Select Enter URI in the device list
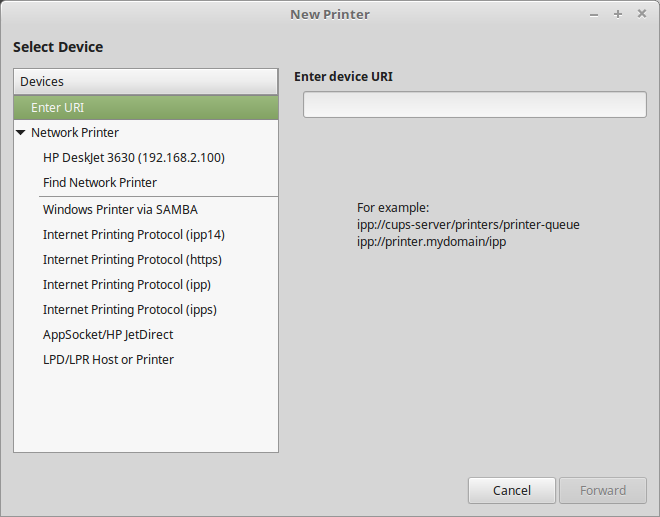The image size is (660, 517). [57, 108]
